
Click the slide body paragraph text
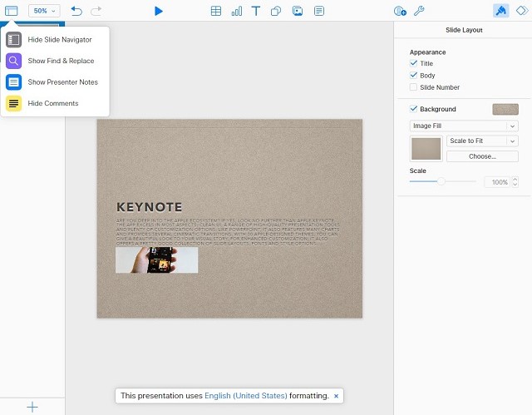pos(228,232)
